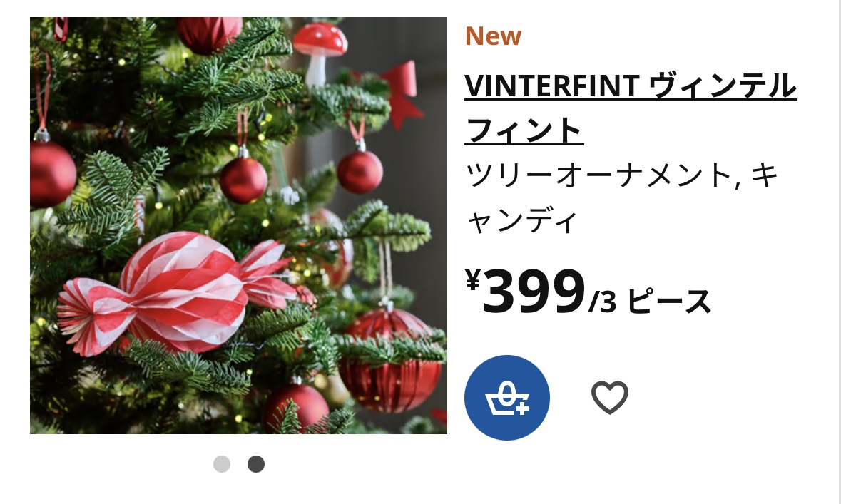Viewport: 841px width, 504px height.
Task: Click the red mushroom ornament in photo
Action: [x=320, y=52]
